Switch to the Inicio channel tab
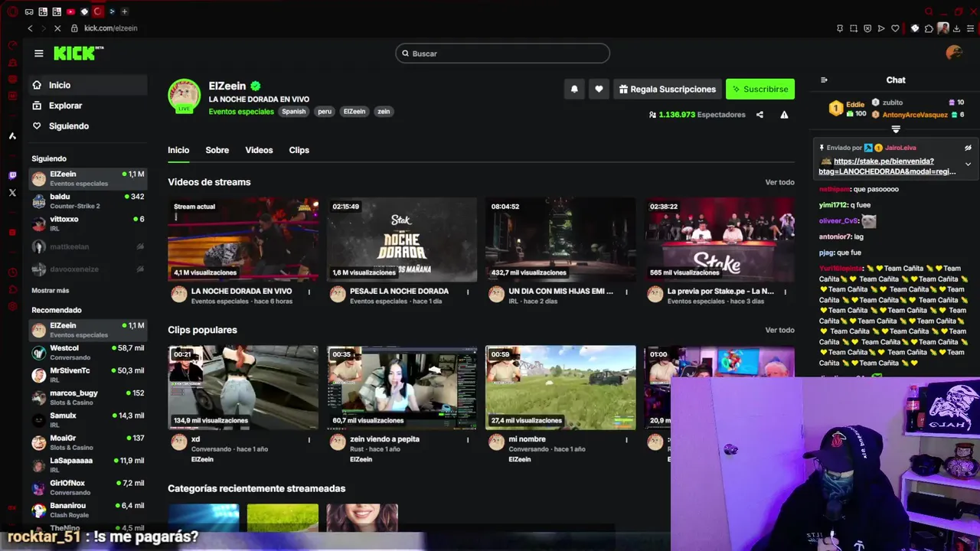980x551 pixels. click(178, 150)
